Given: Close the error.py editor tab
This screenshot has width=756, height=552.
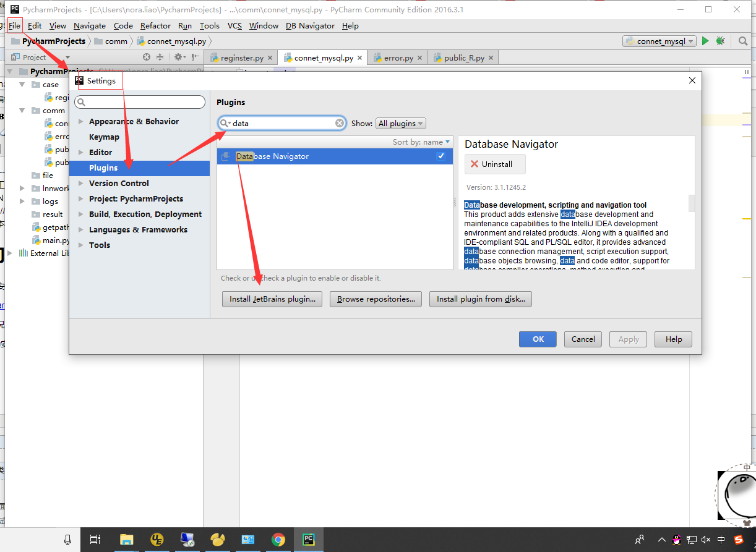Looking at the screenshot, I should pyautogui.click(x=419, y=57).
